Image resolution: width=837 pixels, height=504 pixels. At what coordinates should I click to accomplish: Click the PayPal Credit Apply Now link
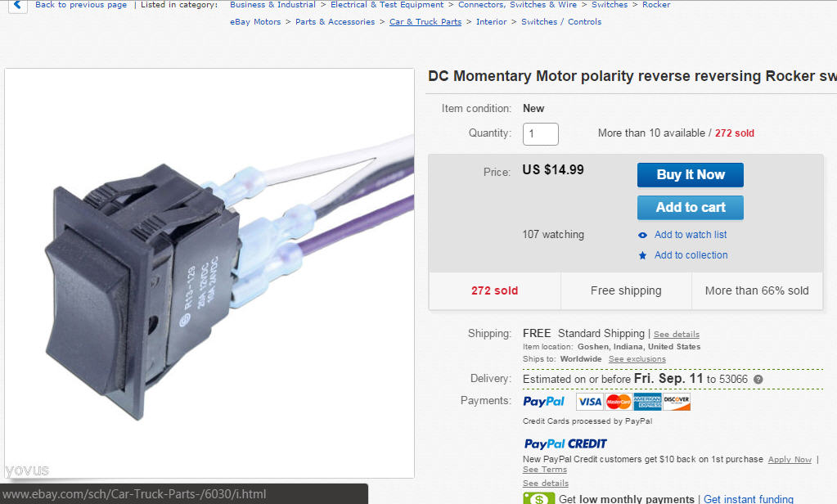[790, 460]
